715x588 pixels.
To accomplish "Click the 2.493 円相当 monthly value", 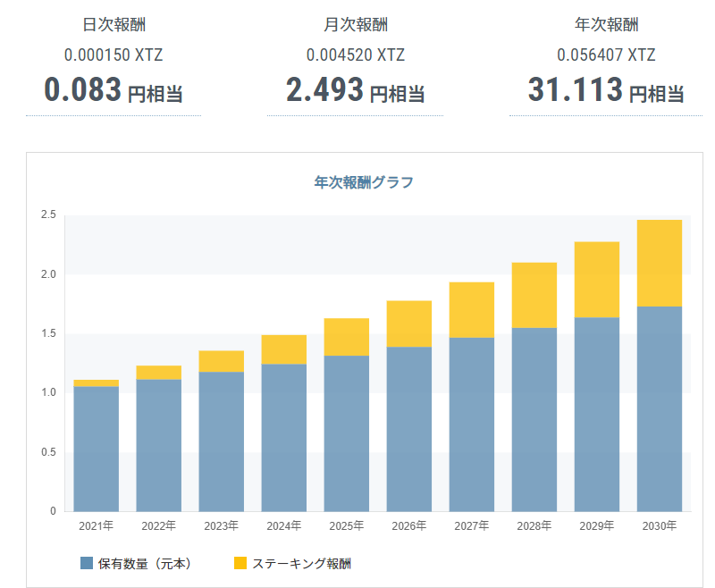I will (x=355, y=90).
